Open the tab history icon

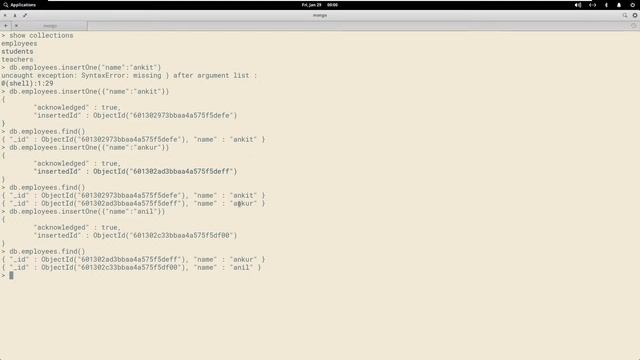point(633,26)
